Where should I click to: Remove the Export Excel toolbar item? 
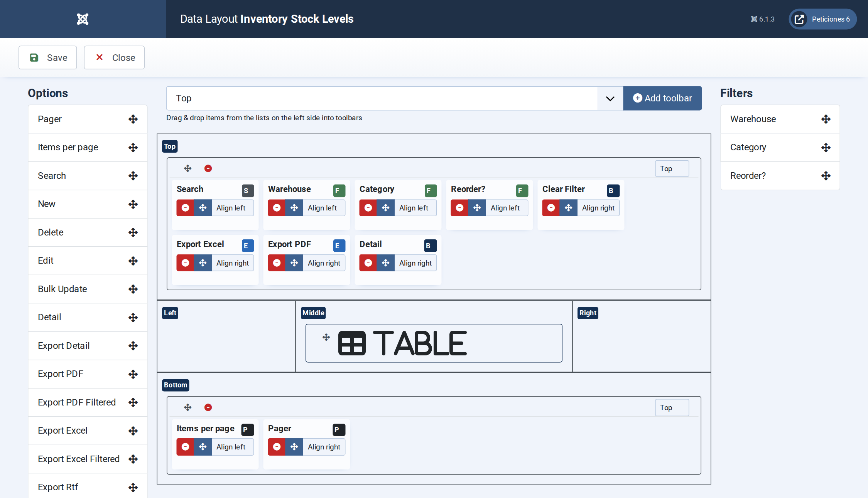click(186, 263)
